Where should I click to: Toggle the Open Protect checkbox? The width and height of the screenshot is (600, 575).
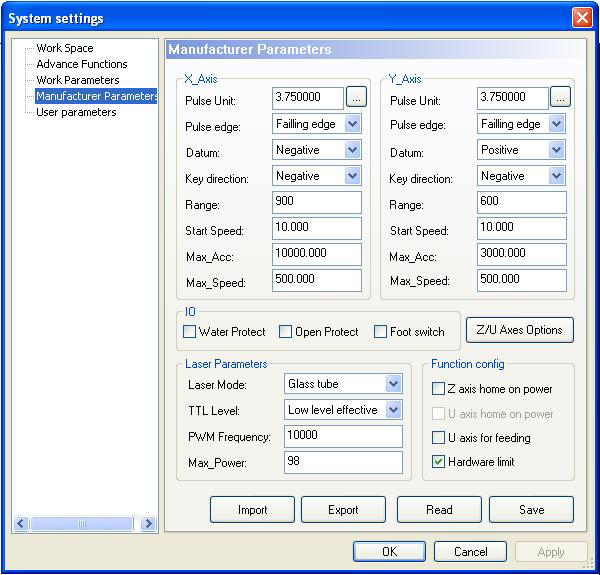point(286,332)
